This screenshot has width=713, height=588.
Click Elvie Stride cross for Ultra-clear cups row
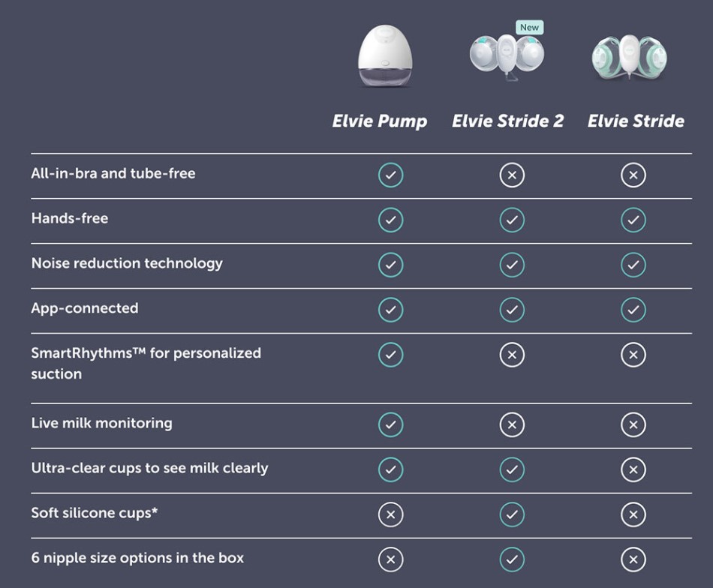coord(633,469)
